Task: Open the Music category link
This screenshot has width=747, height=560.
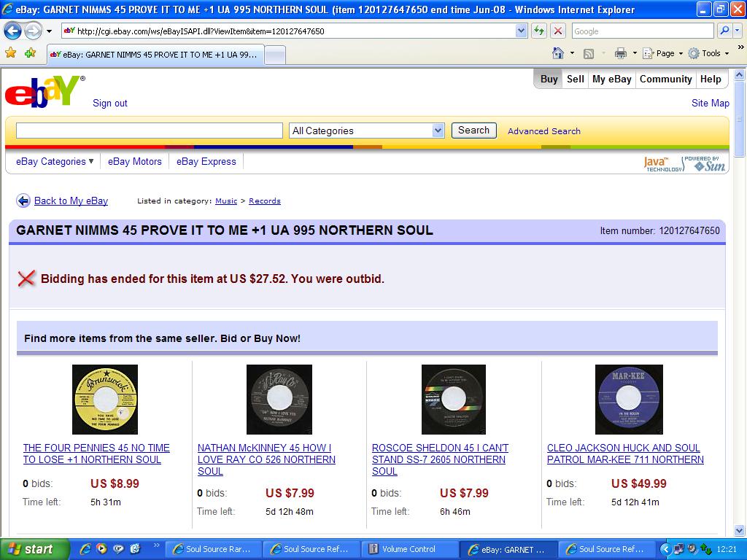Action: 226,201
